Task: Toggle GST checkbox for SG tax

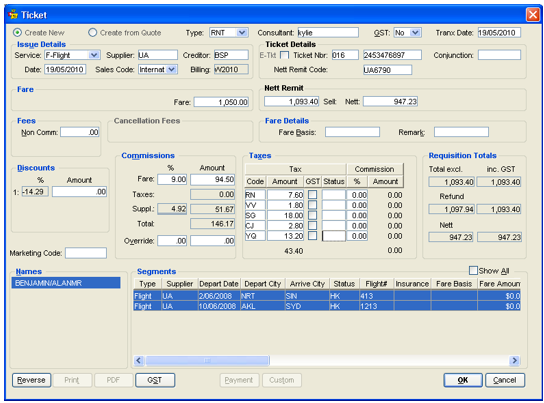Action: 313,215
